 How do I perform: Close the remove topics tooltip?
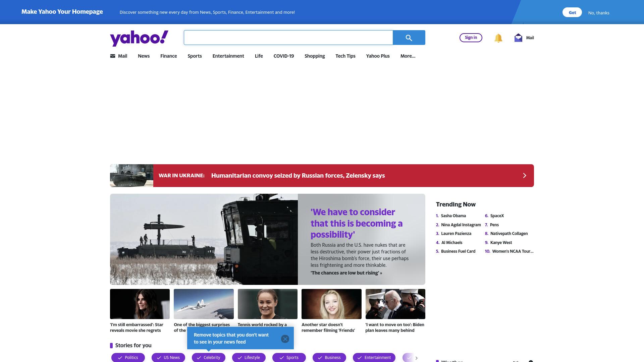(285, 339)
